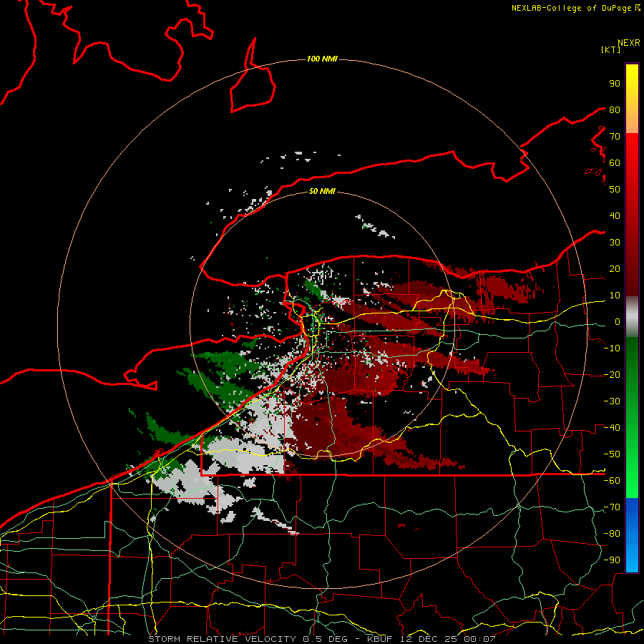Click the blue bottom segment of the color scale
This screenshot has height=644, width=644.
click(632, 535)
